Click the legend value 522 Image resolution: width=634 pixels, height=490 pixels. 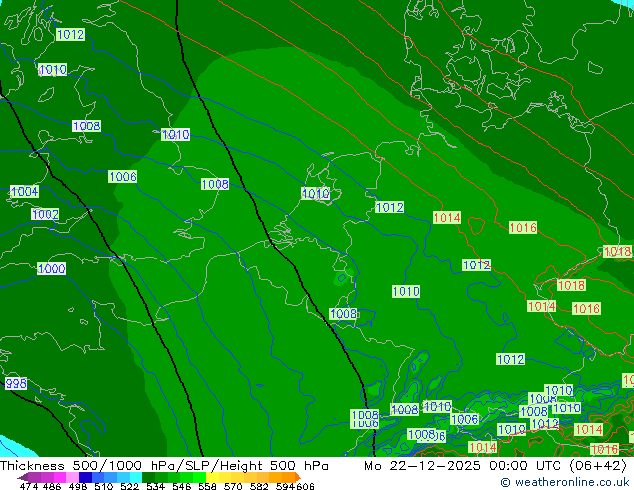tap(129, 486)
